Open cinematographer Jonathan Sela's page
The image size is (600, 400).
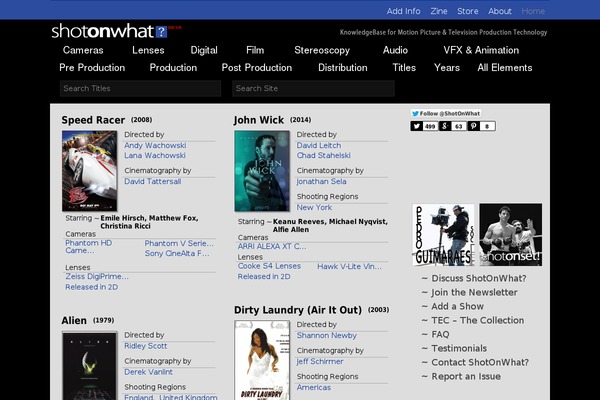(321, 181)
